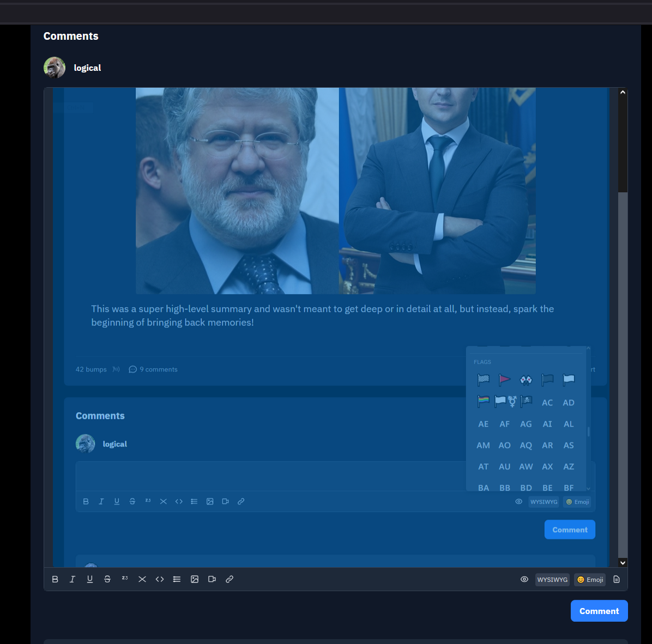
Task: Insert a list via the embedded preview toolbar
Action: pyautogui.click(x=194, y=501)
